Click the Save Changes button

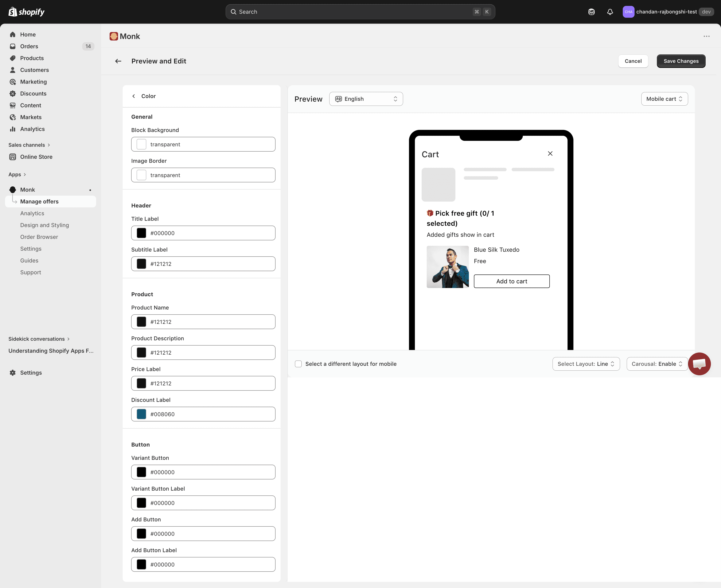(681, 61)
